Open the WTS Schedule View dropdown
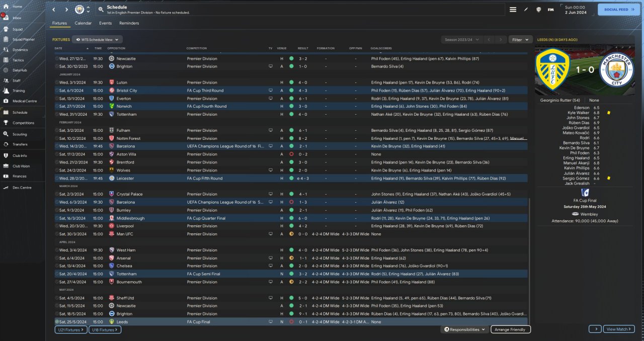The image size is (644, 341). click(x=97, y=39)
